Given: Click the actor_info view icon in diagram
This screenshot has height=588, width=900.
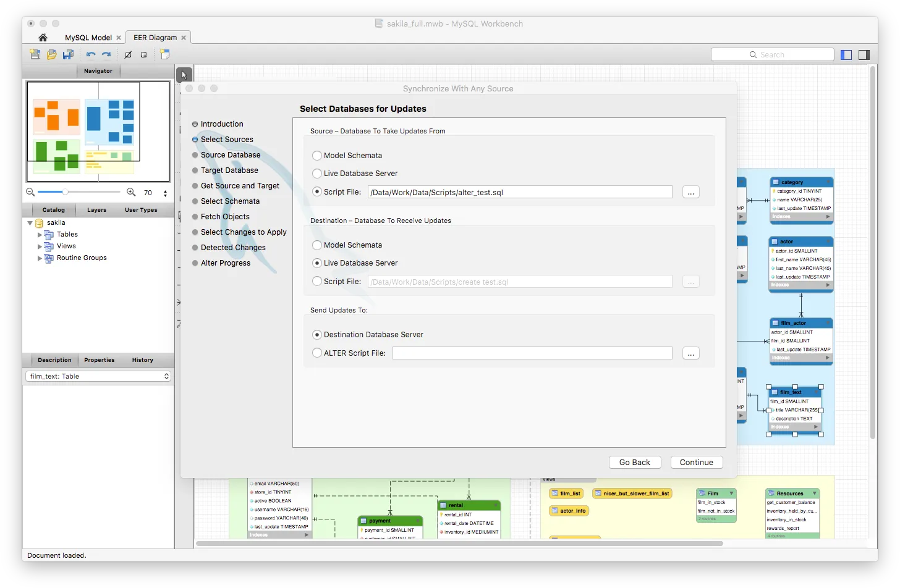Looking at the screenshot, I should click(555, 511).
